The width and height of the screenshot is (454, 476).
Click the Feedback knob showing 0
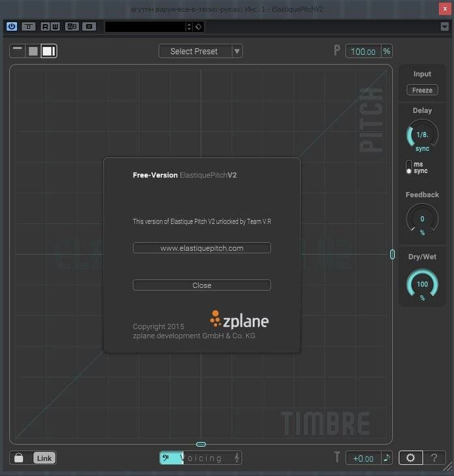(422, 219)
